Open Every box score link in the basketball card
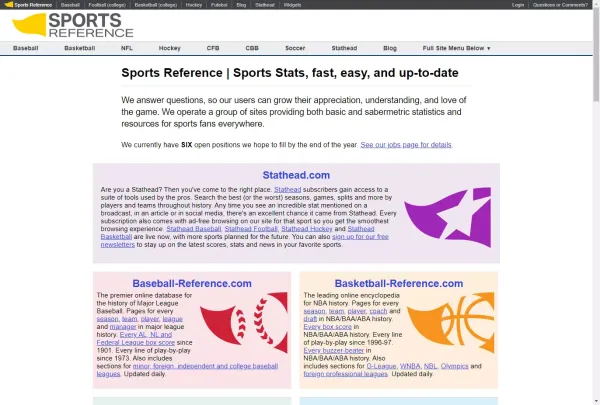This screenshot has width=600, height=405. (x=328, y=327)
